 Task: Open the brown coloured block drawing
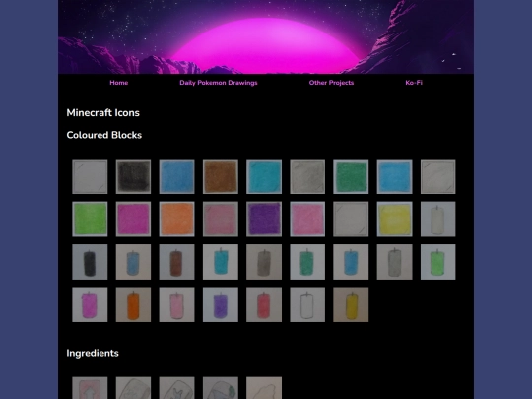pos(221,176)
